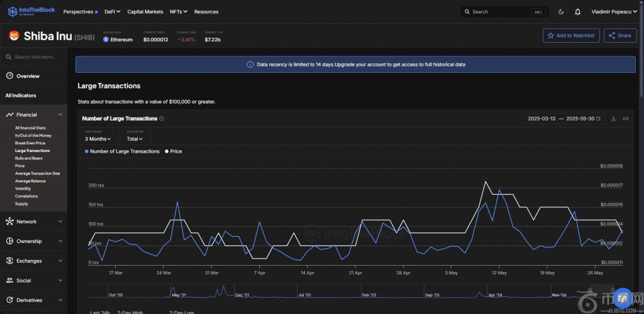Select Bulls and Bears in the sidebar
Viewport: 644px width, 314px height.
(29, 158)
